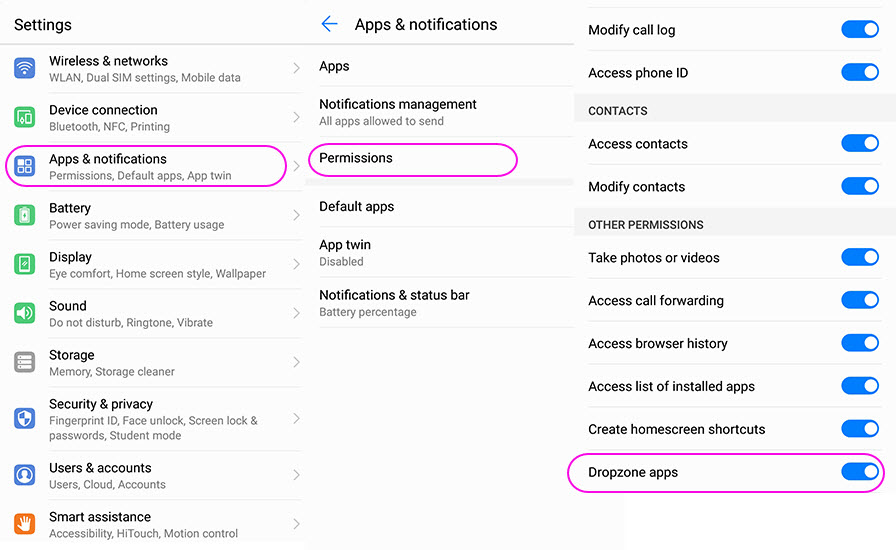Viewport: 896px width, 550px height.
Task: Switch off Access browser history
Action: click(859, 343)
